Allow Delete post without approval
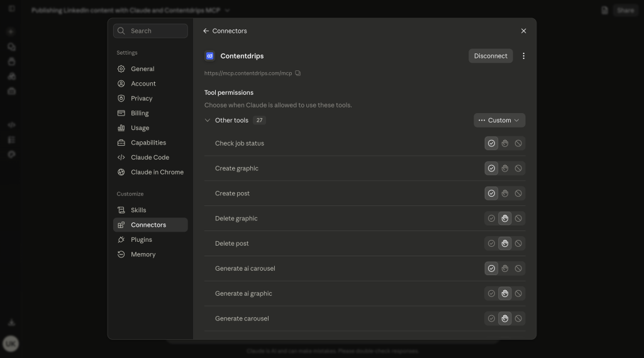 coord(491,243)
